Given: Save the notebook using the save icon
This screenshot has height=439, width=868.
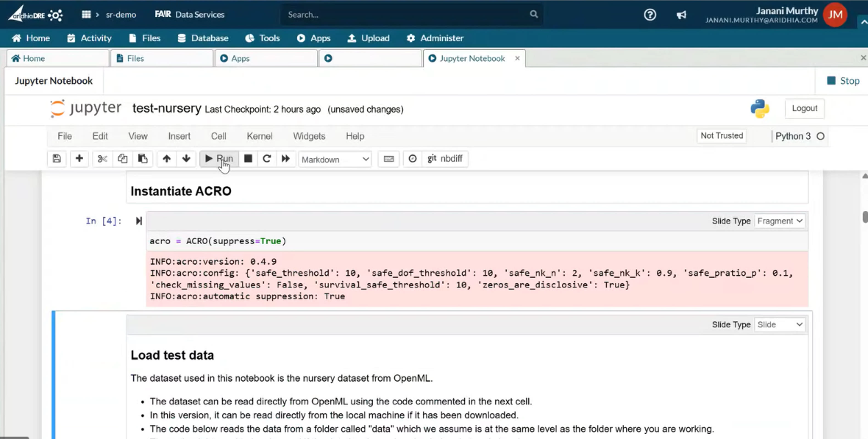Looking at the screenshot, I should tap(57, 158).
